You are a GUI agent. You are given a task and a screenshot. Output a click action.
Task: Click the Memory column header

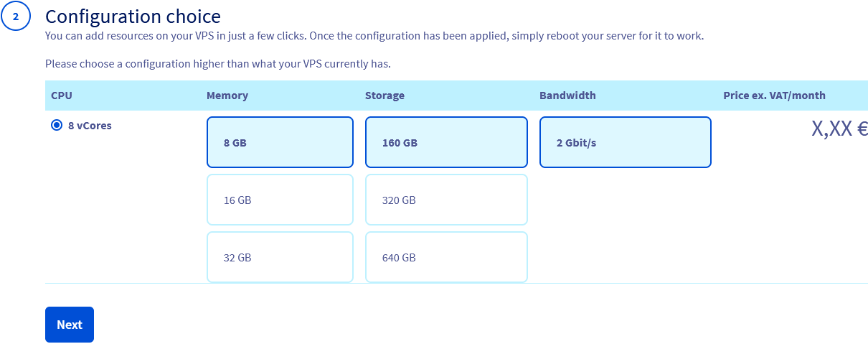coord(227,96)
